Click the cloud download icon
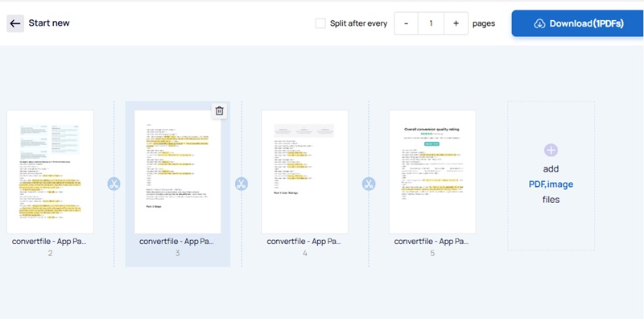Viewport: 644px width, 319px height. coord(539,23)
